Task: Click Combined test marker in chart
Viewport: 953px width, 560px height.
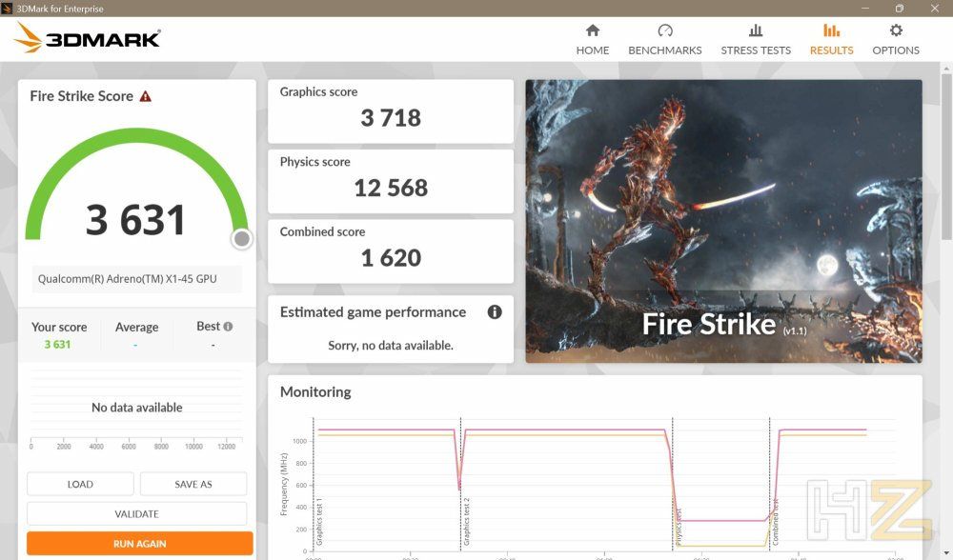Action: point(776,522)
